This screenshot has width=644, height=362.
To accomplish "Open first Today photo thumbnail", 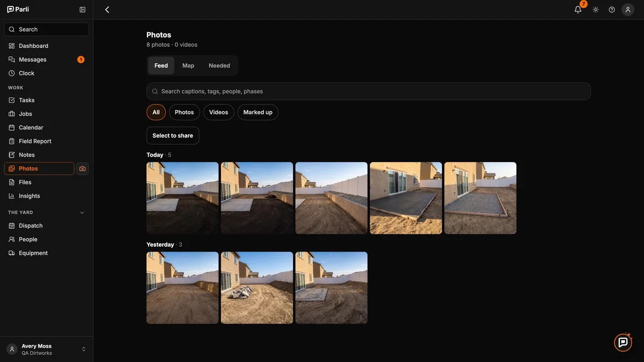I will coord(182,198).
